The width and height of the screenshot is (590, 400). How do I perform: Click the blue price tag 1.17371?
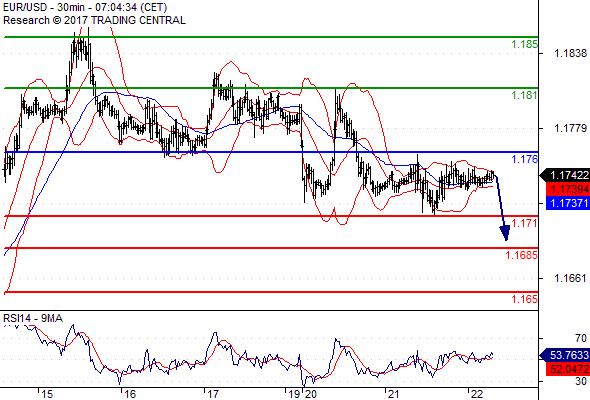point(567,203)
